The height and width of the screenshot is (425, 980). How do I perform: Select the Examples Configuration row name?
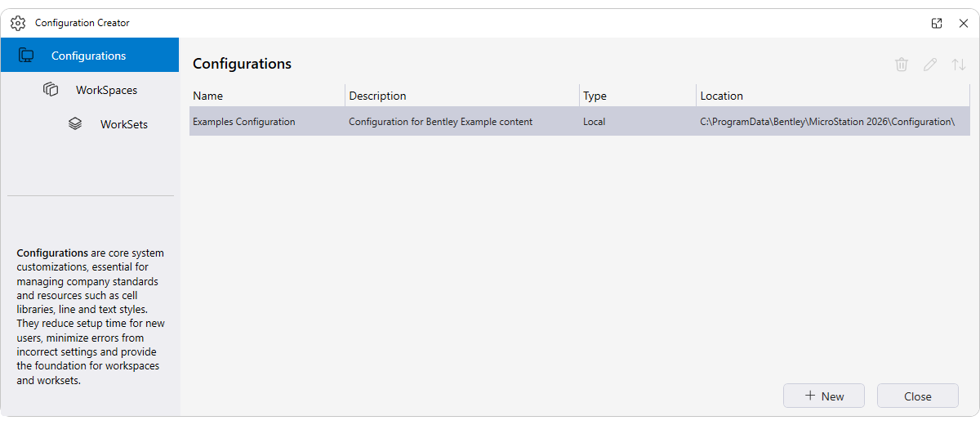coord(244,122)
